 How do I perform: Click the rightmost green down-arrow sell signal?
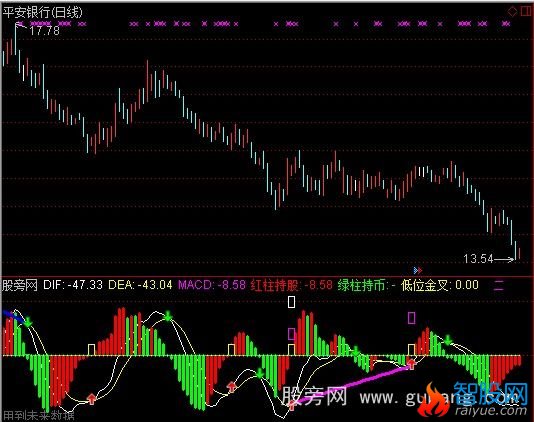click(448, 339)
